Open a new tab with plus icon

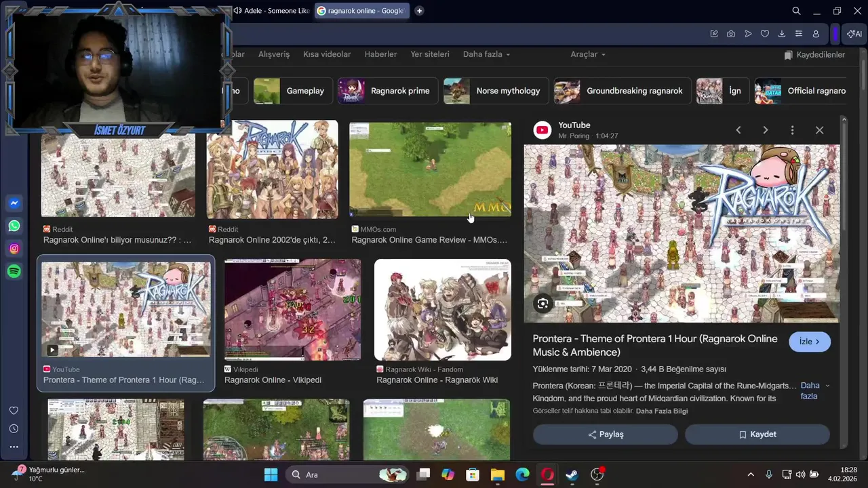pos(419,11)
